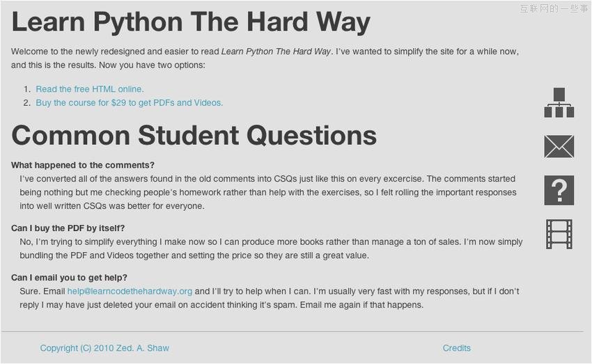Click the 'Common Student Questions' heading
Image resolution: width=592 pixels, height=364 pixels.
pyautogui.click(x=194, y=135)
